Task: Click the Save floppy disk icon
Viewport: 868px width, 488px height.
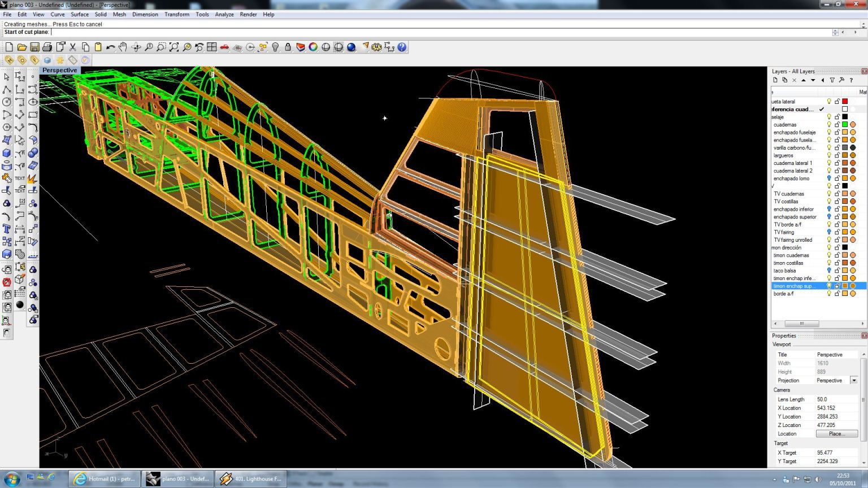Action: 34,47
